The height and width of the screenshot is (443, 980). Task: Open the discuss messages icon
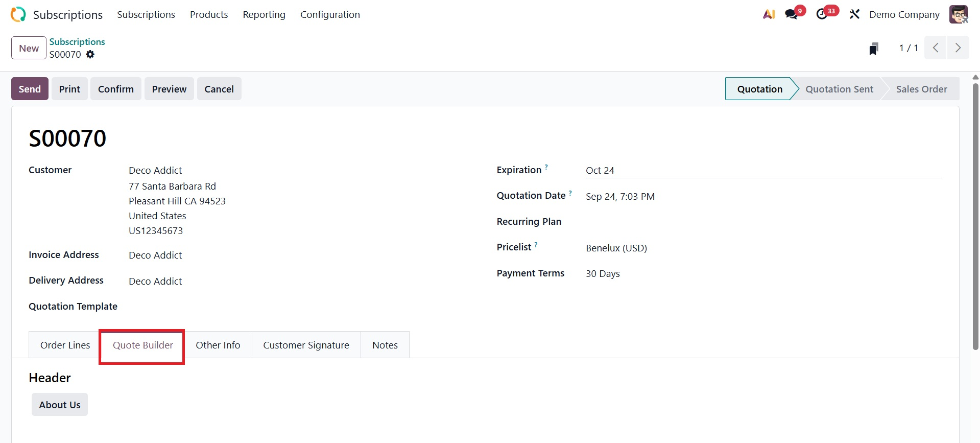point(792,14)
